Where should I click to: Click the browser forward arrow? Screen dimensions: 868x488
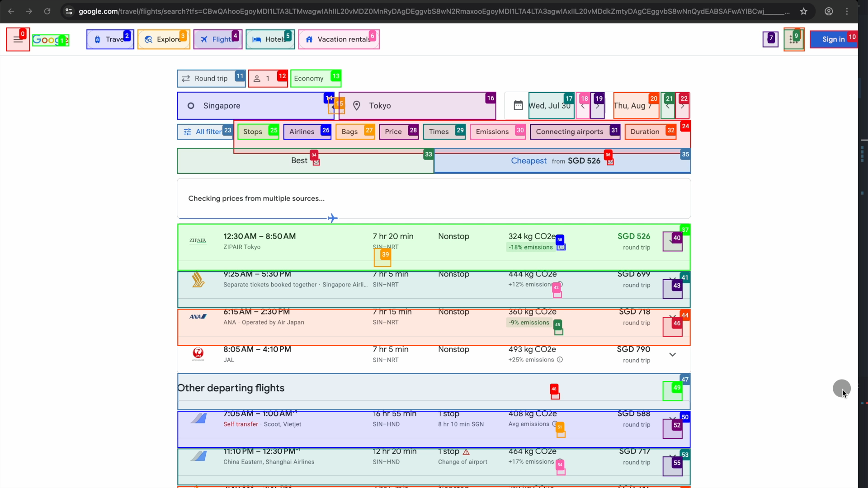[29, 11]
